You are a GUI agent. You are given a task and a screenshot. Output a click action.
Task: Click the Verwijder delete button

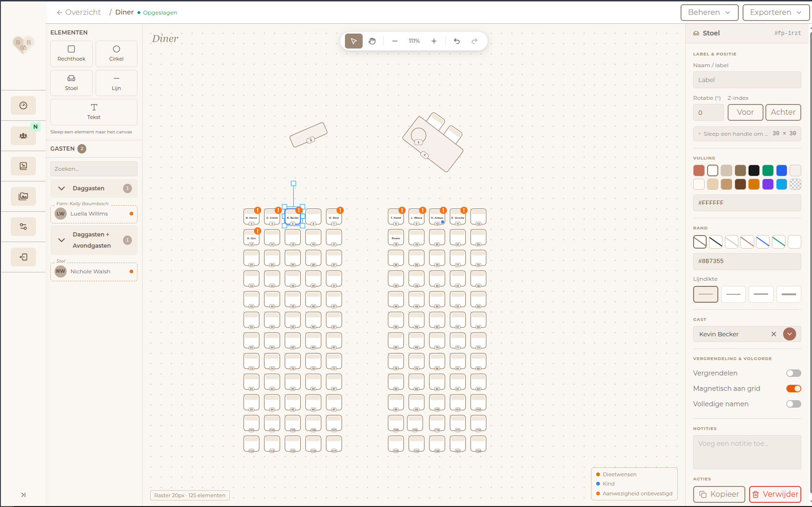[x=775, y=494]
